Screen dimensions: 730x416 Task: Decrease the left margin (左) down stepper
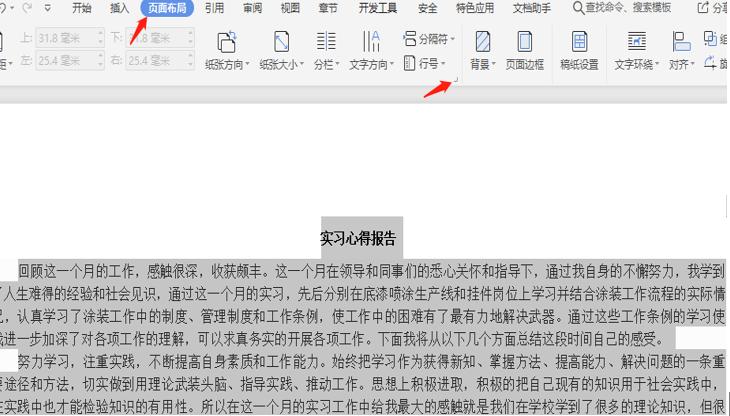101,65
